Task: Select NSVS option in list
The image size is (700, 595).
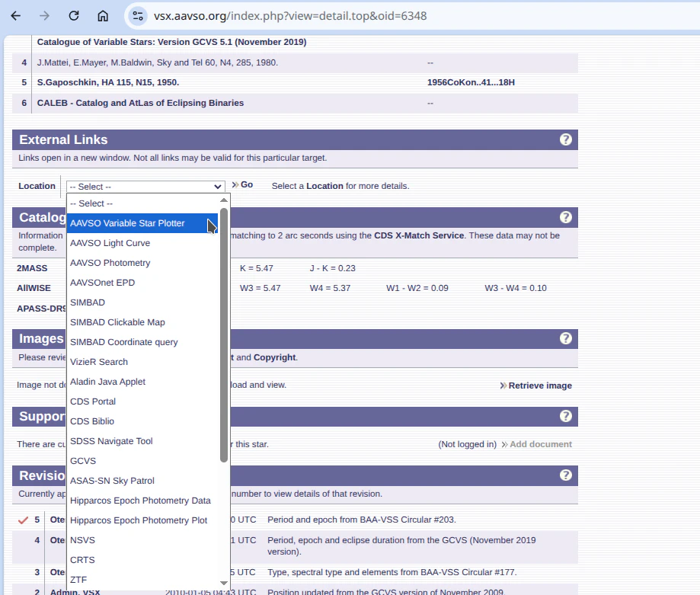Action: point(143,539)
